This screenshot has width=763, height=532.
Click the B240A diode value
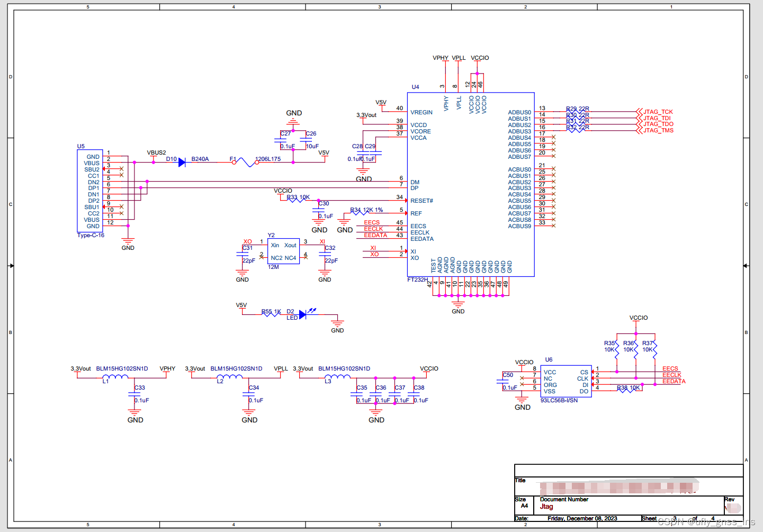pos(200,159)
